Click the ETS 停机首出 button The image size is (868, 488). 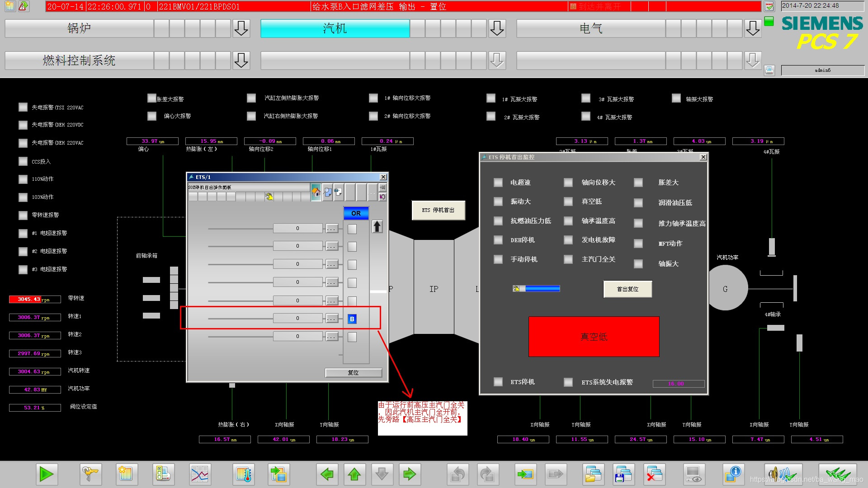(438, 210)
